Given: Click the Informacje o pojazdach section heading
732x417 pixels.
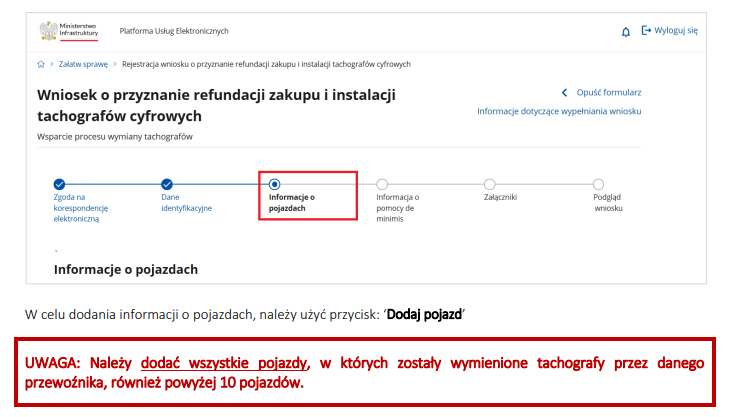Looking at the screenshot, I should point(126,269).
